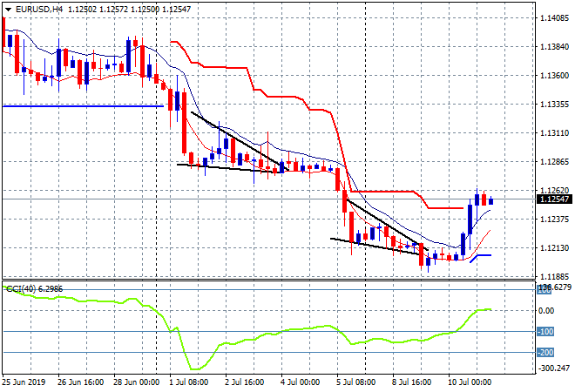Click the triangle arrow beside EURUSD,H4
This screenshot has width=575, height=392.
pyautogui.click(x=8, y=9)
